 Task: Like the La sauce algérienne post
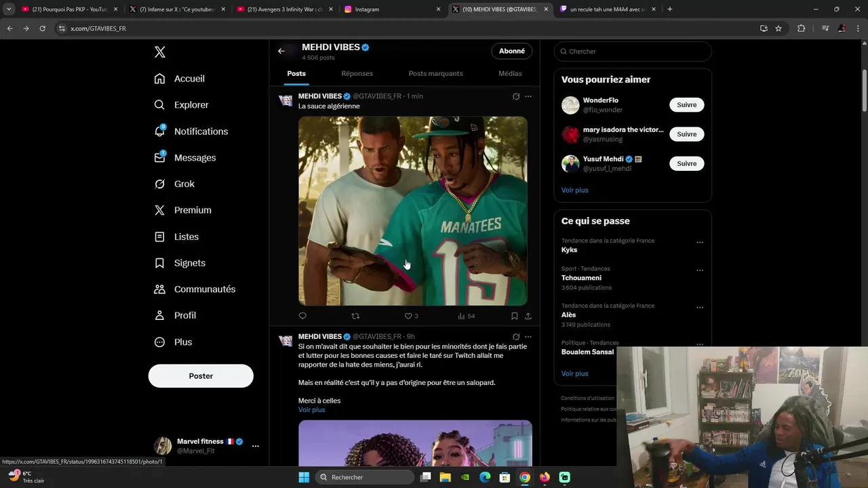point(408,316)
